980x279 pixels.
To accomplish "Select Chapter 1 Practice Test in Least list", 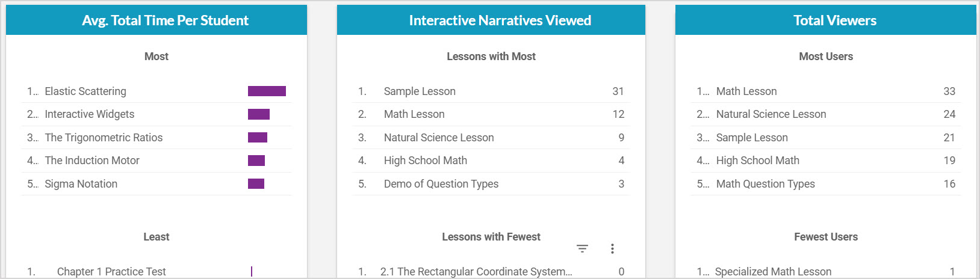I will (111, 272).
